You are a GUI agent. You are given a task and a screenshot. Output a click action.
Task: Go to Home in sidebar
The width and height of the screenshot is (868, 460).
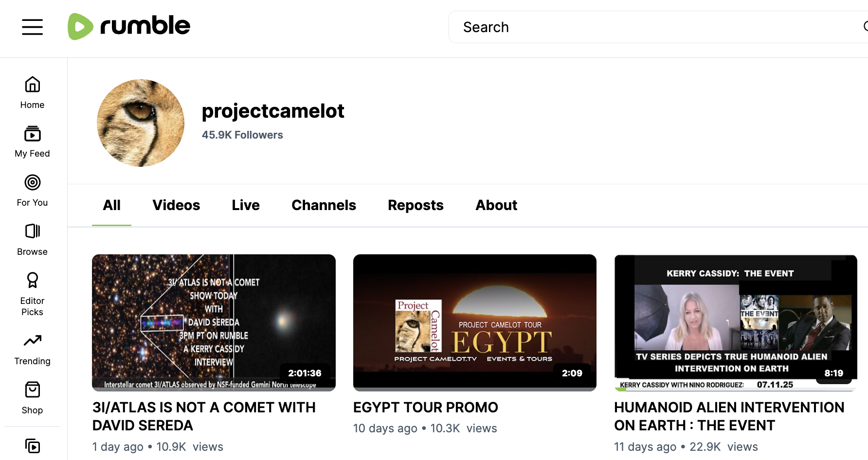[x=32, y=92]
